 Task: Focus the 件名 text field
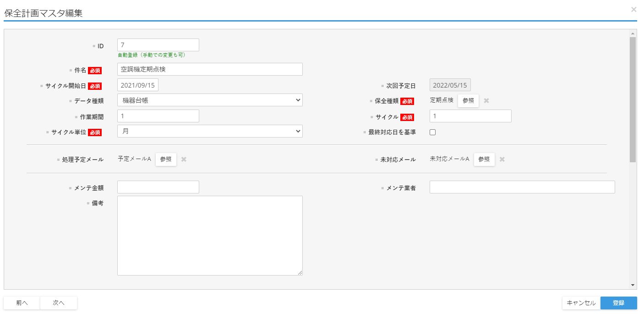tap(210, 69)
